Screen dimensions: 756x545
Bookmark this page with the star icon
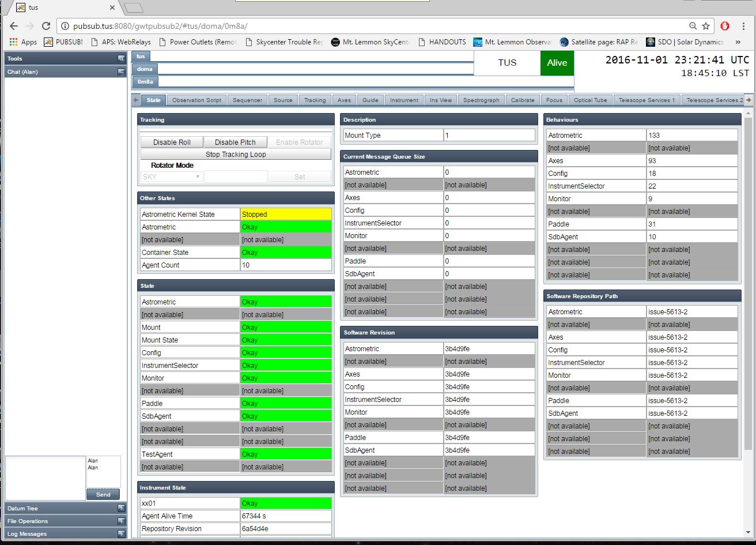coord(706,26)
